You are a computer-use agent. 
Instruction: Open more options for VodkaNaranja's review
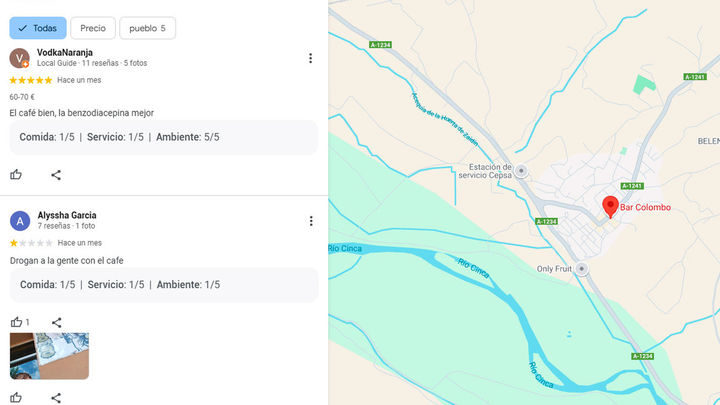coord(310,58)
